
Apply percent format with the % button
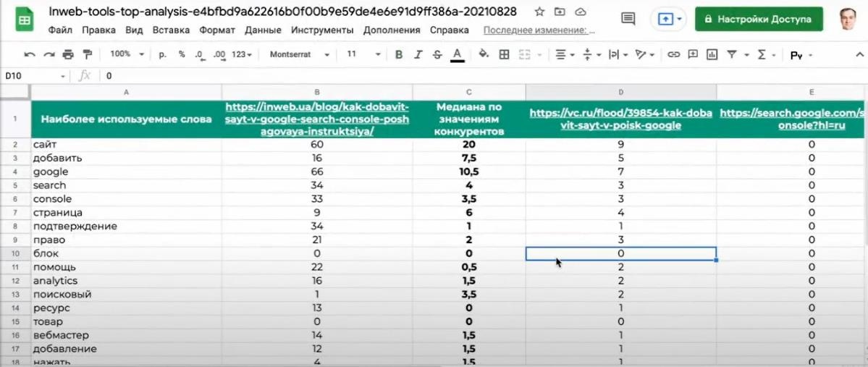pyautogui.click(x=182, y=55)
